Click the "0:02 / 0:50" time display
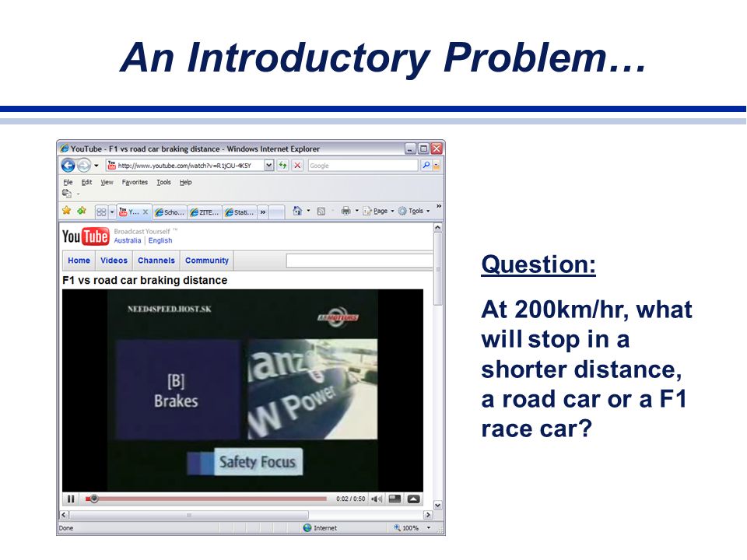This screenshot has width=747, height=560. (x=351, y=499)
